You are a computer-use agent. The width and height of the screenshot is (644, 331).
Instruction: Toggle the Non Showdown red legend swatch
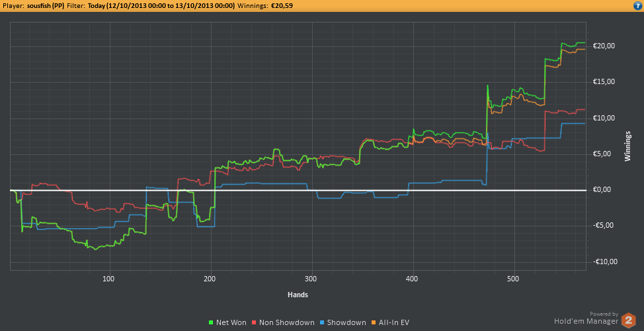[x=255, y=323]
